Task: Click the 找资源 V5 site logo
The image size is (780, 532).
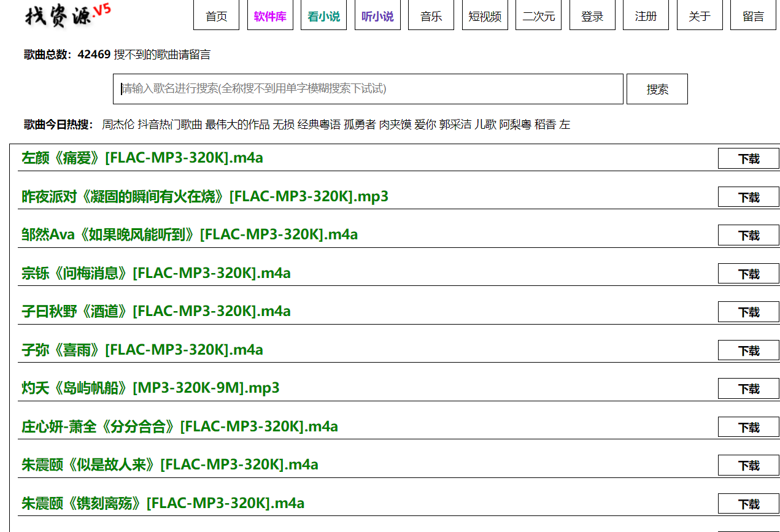Action: point(68,15)
